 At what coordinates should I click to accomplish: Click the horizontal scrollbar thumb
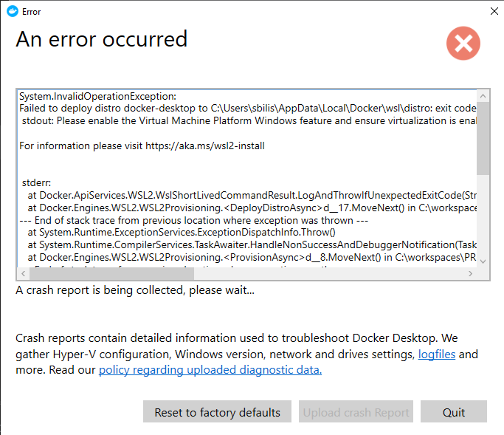pyautogui.click(x=112, y=273)
